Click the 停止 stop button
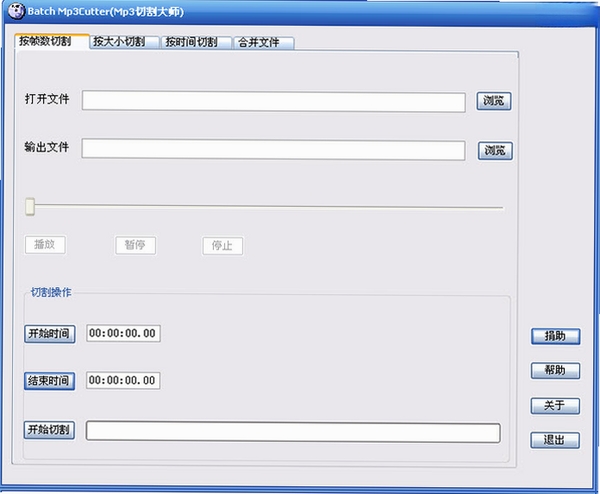Viewport: 600px width, 494px height. coord(222,246)
